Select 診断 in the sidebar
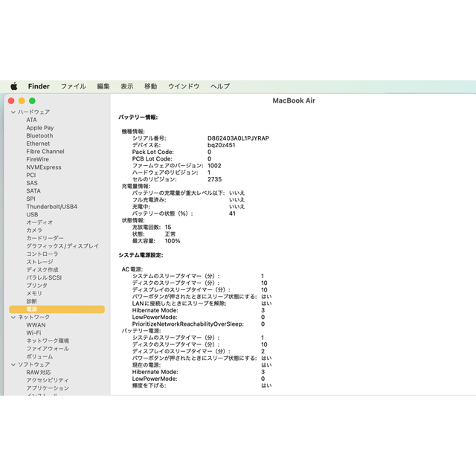This screenshot has height=476, width=476. point(31,301)
